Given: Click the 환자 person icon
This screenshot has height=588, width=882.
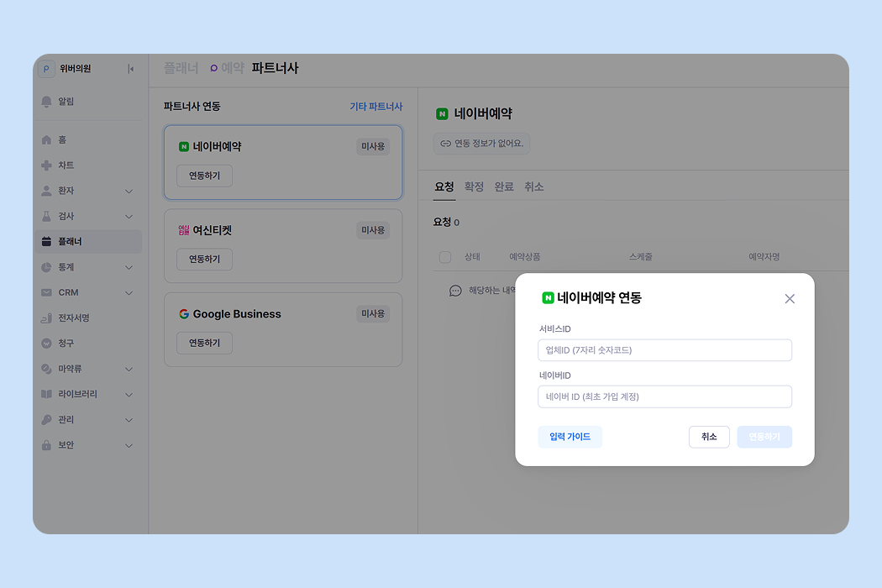Looking at the screenshot, I should point(47,191).
